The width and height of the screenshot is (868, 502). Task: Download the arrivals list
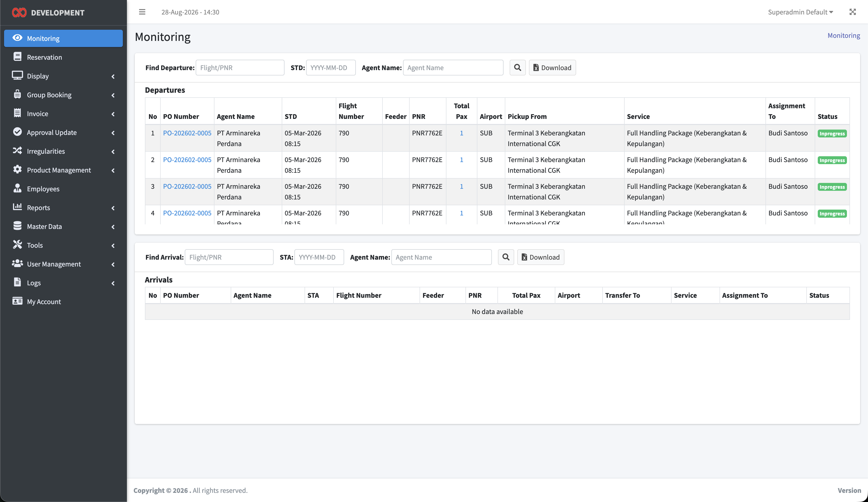(540, 257)
